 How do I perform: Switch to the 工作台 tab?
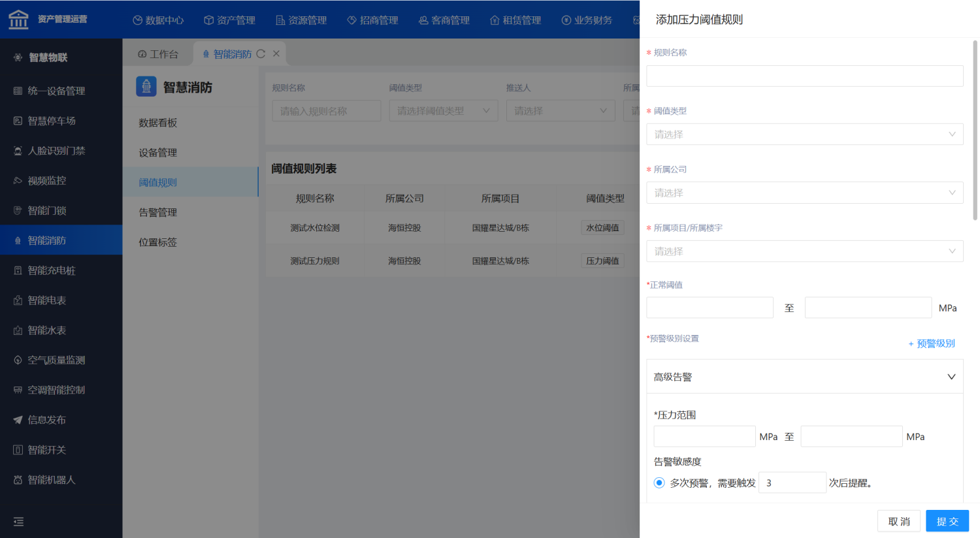[x=158, y=54]
